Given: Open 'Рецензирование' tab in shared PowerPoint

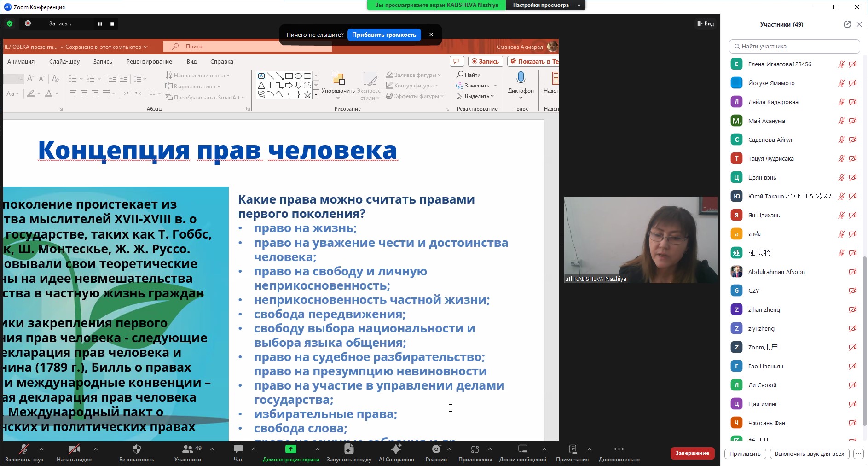Looking at the screenshot, I should [149, 62].
